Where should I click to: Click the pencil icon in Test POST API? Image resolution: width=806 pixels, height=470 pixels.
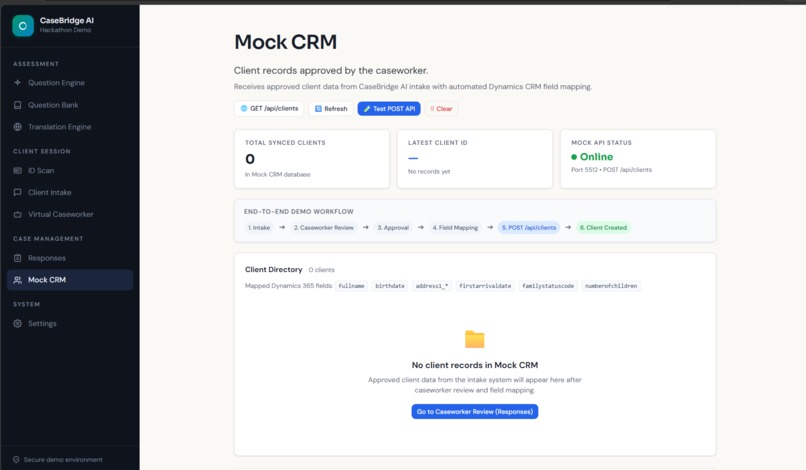coord(367,109)
